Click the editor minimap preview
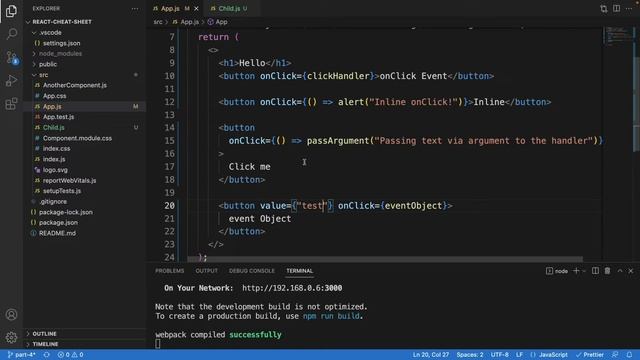 point(617,35)
